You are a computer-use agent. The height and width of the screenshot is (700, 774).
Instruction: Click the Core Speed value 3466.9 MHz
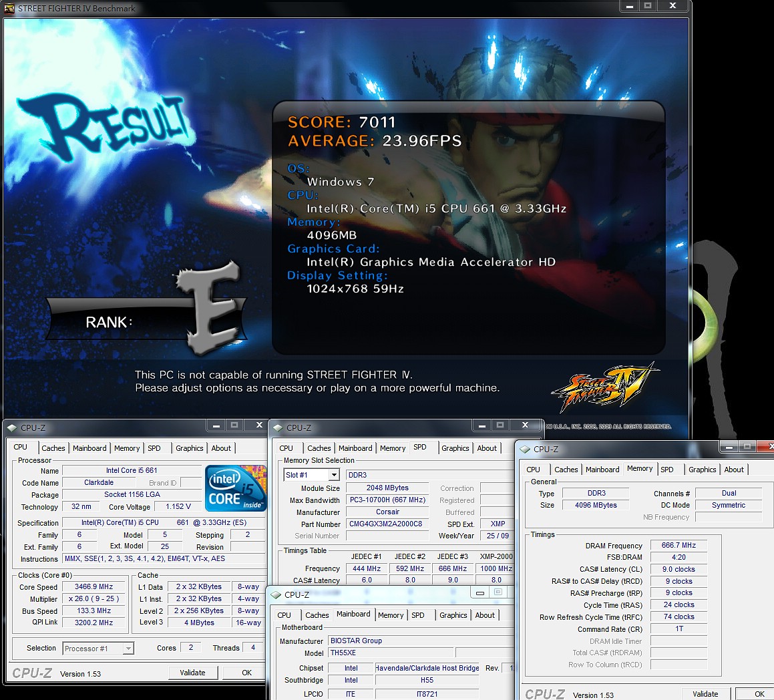coord(93,587)
